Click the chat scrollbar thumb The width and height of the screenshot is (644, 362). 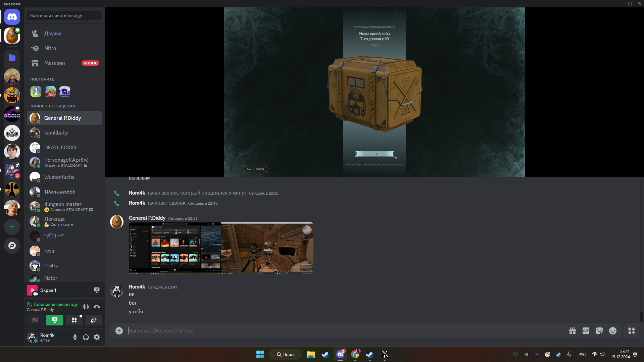pos(641,317)
